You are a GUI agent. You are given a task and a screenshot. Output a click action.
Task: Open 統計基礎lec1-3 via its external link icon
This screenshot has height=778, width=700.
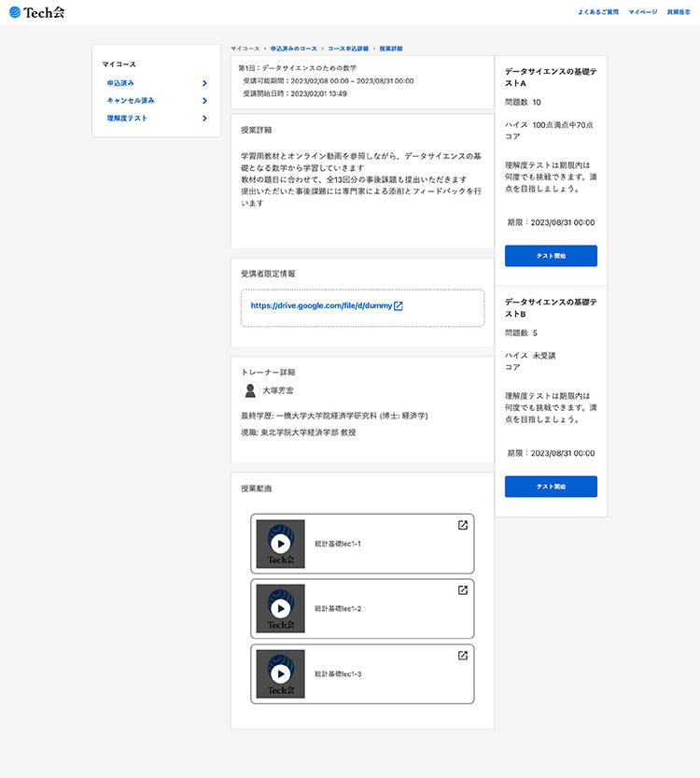tap(462, 656)
